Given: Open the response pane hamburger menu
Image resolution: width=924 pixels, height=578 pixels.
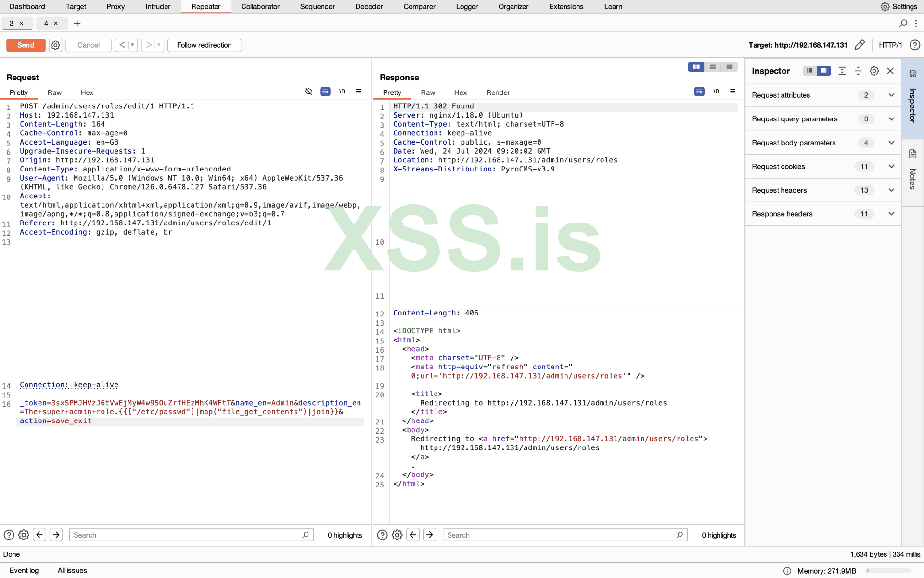Looking at the screenshot, I should coord(732,92).
